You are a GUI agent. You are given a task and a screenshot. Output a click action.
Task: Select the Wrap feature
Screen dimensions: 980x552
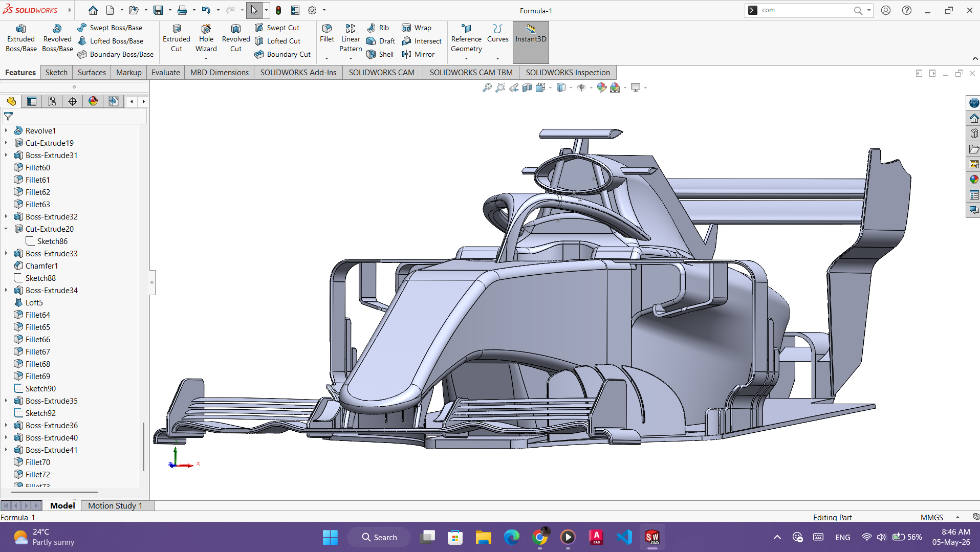coord(417,28)
